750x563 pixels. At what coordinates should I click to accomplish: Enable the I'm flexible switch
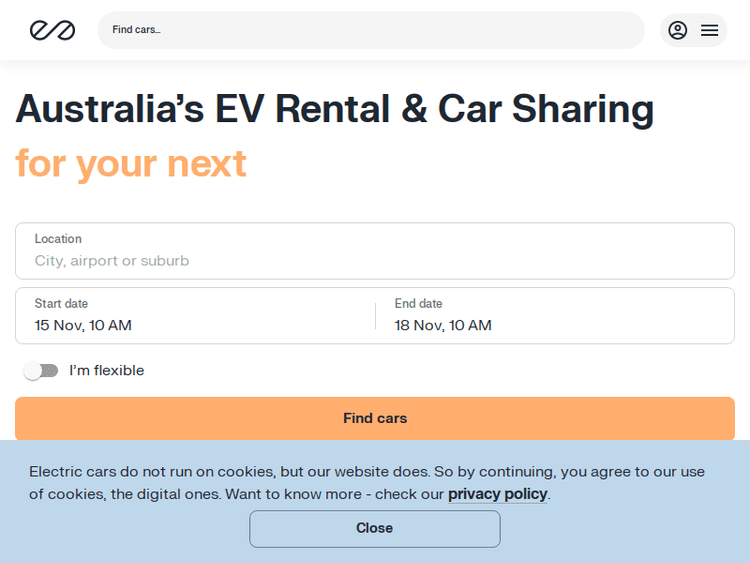(x=41, y=371)
